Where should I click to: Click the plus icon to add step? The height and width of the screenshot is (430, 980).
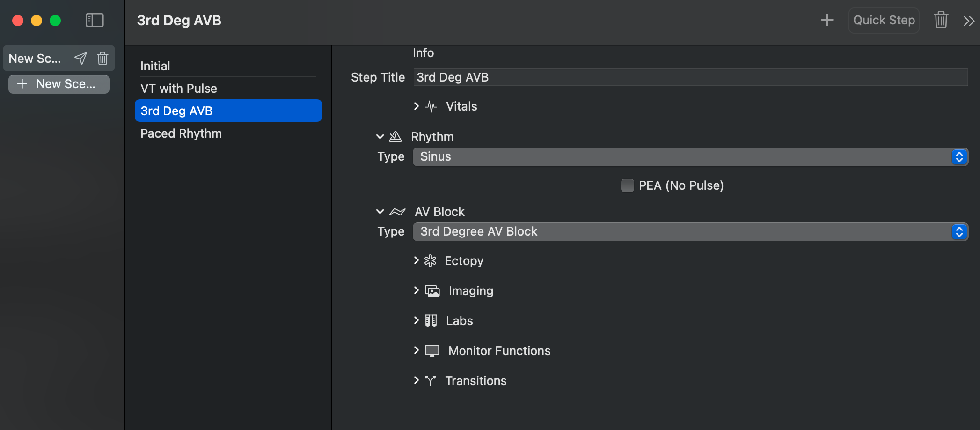point(827,20)
